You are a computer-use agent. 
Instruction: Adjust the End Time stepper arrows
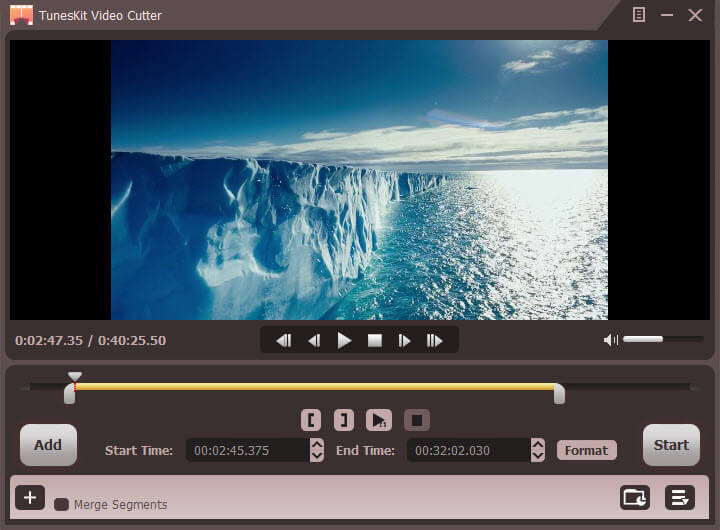coord(538,450)
